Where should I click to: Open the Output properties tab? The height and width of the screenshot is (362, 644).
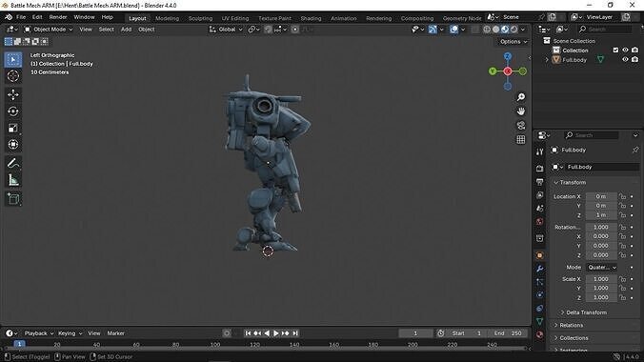[x=539, y=182]
